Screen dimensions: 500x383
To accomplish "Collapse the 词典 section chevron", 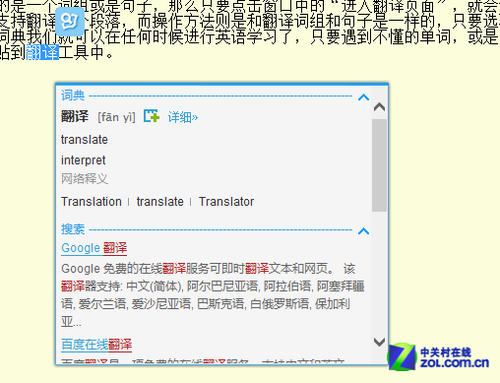I will click(x=363, y=97).
